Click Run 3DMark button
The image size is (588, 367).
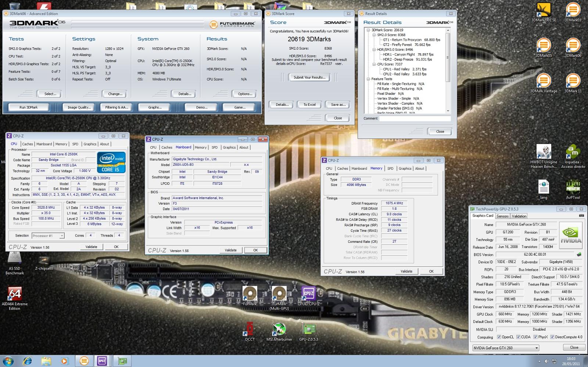tap(29, 107)
